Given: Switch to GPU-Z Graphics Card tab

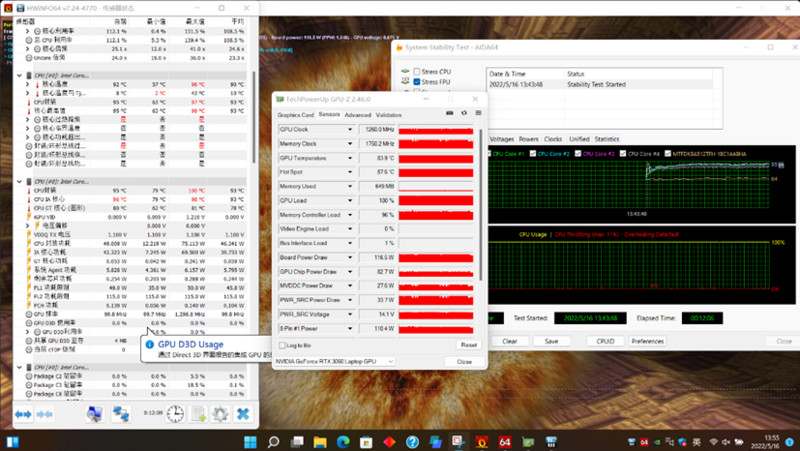Looking at the screenshot, I should pyautogui.click(x=295, y=115).
